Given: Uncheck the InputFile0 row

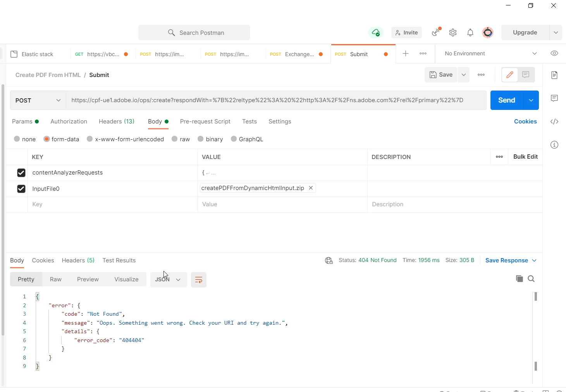Looking at the screenshot, I should click(x=21, y=189).
